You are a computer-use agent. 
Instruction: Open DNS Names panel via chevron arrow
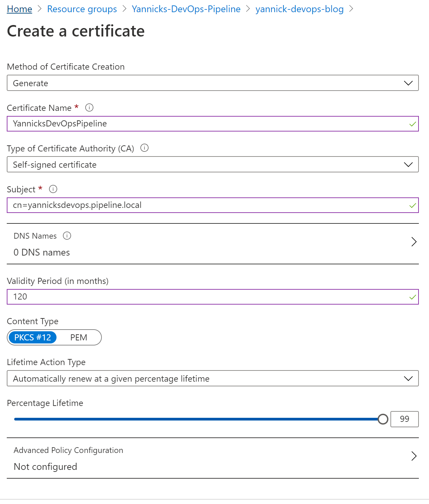tap(413, 242)
